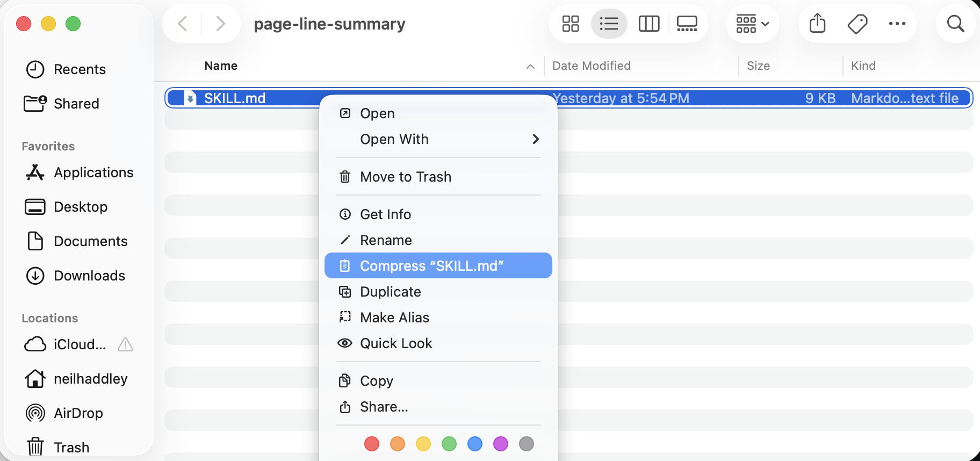Open the neilhaddley home folder
980x461 pixels.
click(76, 379)
